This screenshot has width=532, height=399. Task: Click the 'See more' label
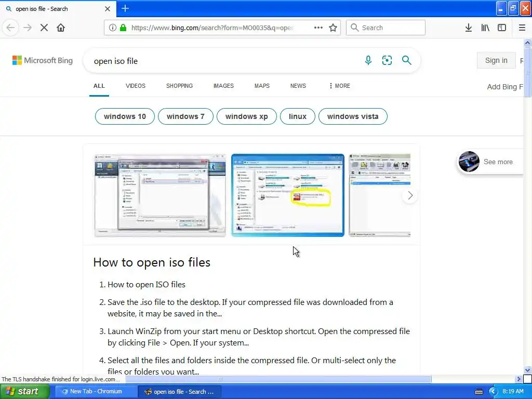[498, 162]
